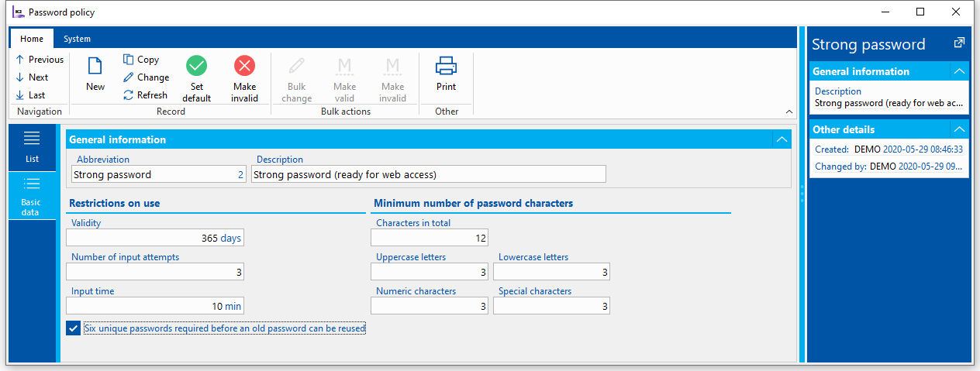Click the Make invalid red X icon

click(x=244, y=66)
